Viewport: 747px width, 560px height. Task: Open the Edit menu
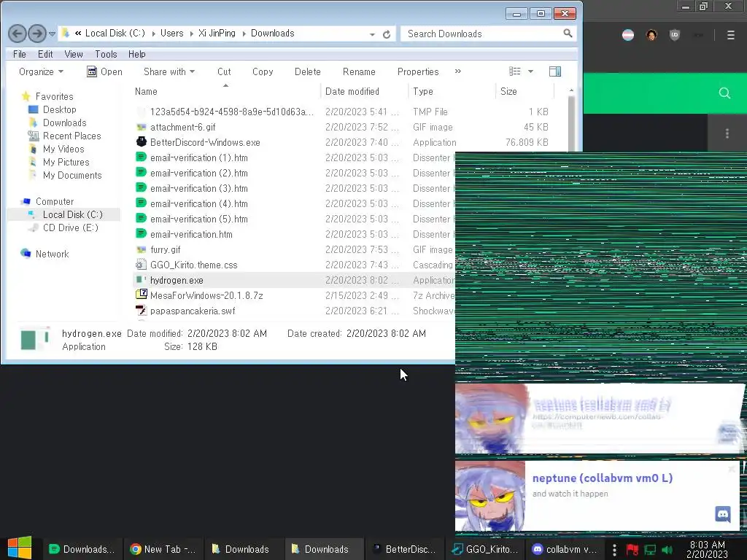click(45, 54)
